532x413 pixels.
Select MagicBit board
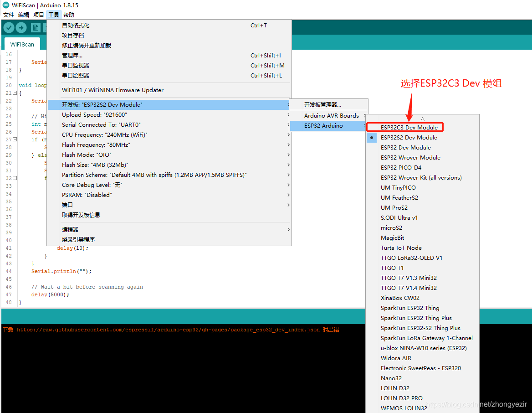pos(422,238)
